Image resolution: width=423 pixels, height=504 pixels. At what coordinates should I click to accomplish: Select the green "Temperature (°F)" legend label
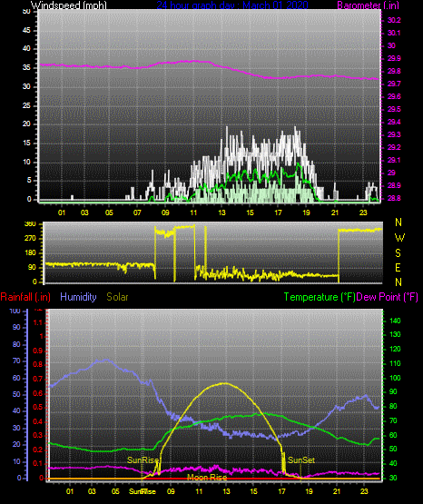(320, 297)
